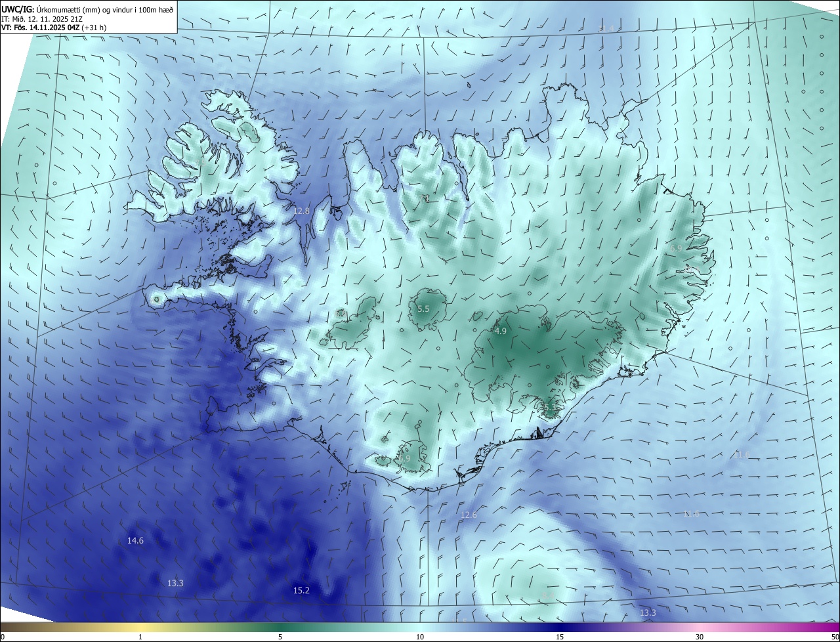The image size is (840, 642).
Task: Click the 6.9 value in the eastern highlands
Action: click(676, 248)
